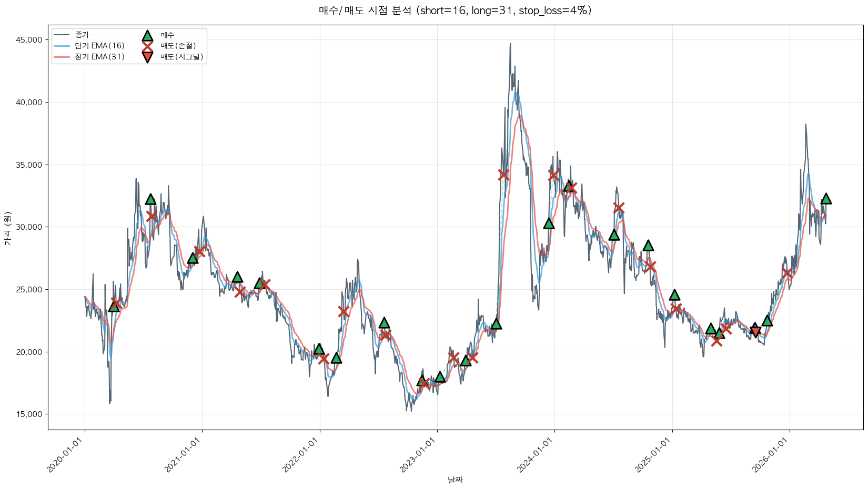Click the red 장기 EMA(31) legend line
Image resolution: width=868 pixels, height=489 pixels.
point(62,57)
